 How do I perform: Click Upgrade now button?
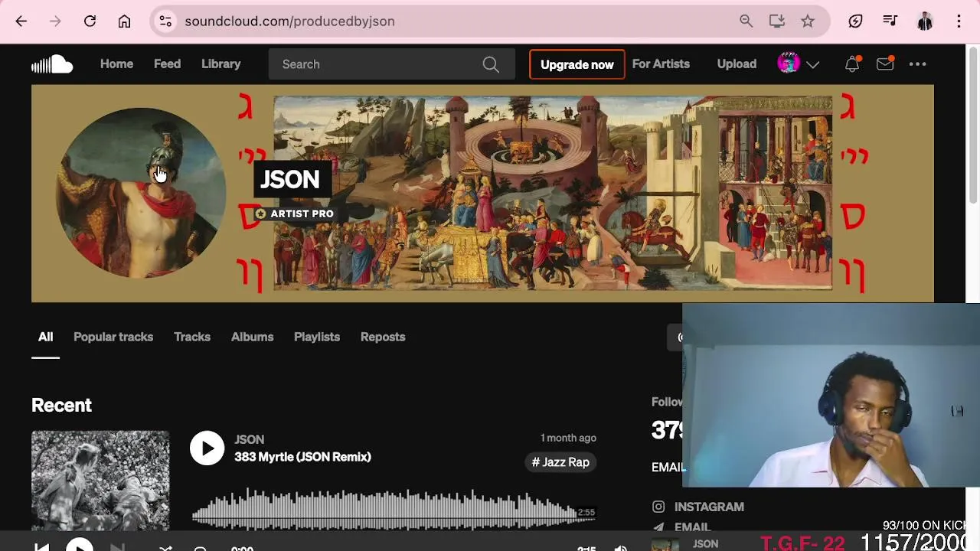577,64
